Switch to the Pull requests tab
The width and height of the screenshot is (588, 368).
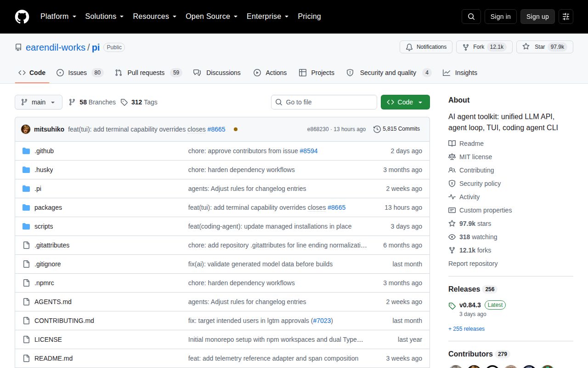tap(148, 73)
